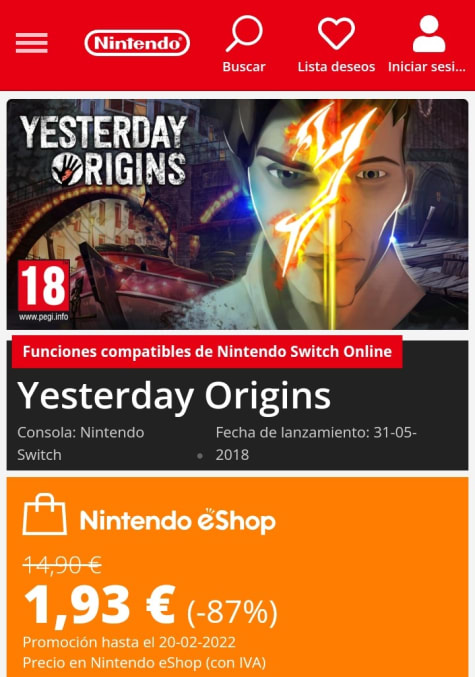Click the Yesterday Origins title heading
475x677 pixels.
pos(174,396)
